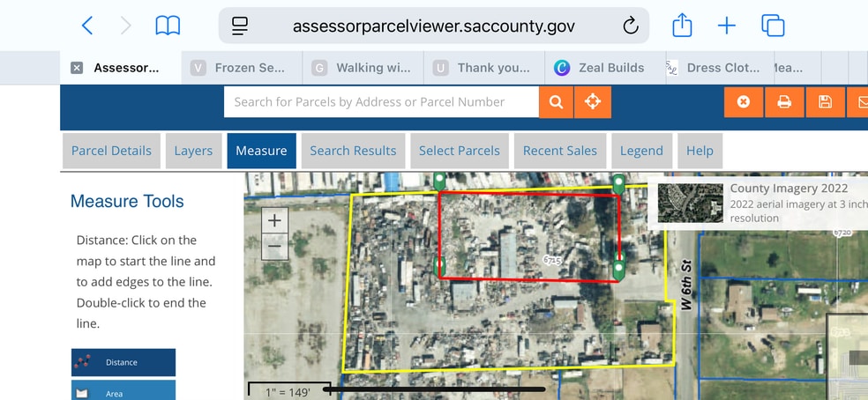
Task: Click the County Imagery 2022 thumbnail
Action: (690, 204)
